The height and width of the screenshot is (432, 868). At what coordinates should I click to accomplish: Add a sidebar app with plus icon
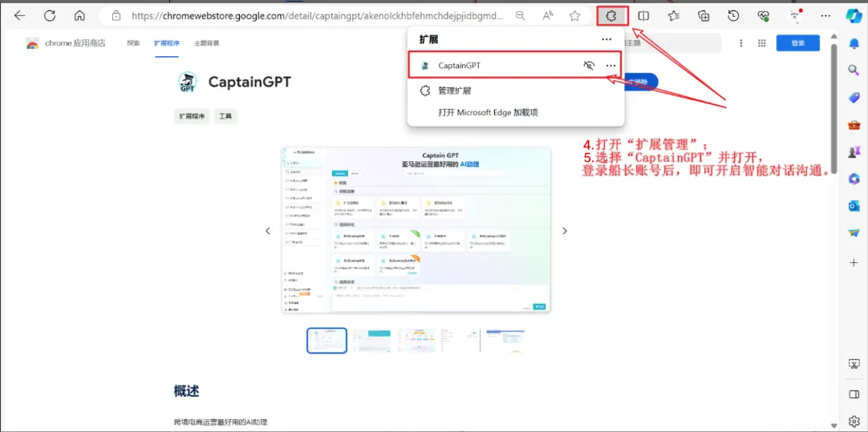tap(854, 261)
